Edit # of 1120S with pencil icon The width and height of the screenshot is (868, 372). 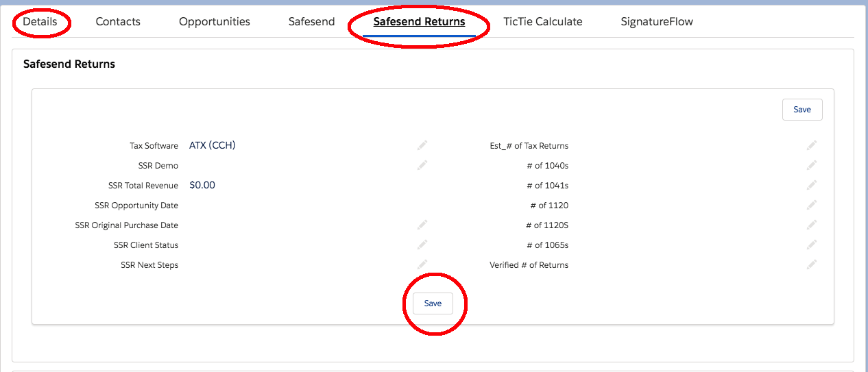click(x=812, y=225)
